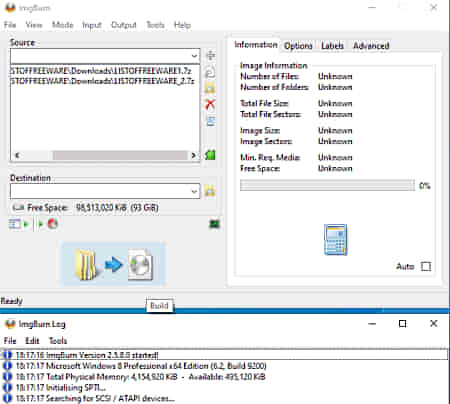Click the green icon beside the source list's horizontal scrollbar

[210, 154]
